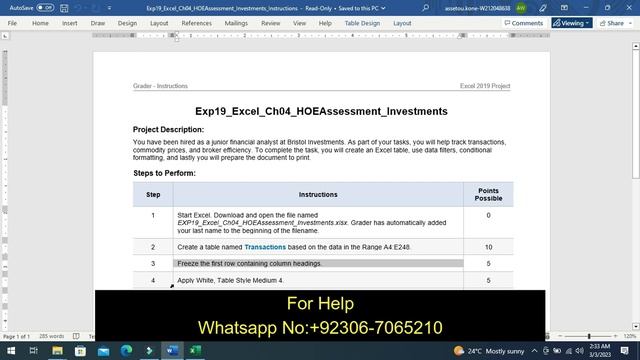
Task: Open the Review tab
Action: [x=271, y=23]
